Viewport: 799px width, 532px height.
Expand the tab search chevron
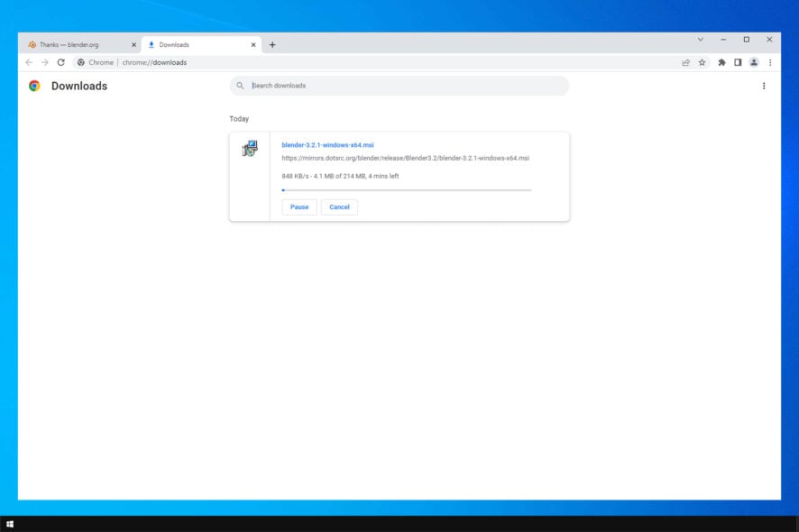[701, 40]
